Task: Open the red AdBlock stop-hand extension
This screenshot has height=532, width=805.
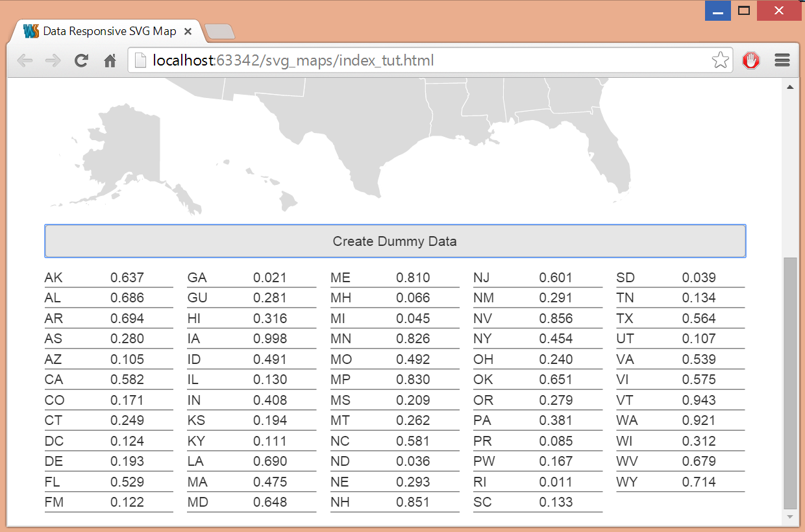Action: pyautogui.click(x=751, y=61)
